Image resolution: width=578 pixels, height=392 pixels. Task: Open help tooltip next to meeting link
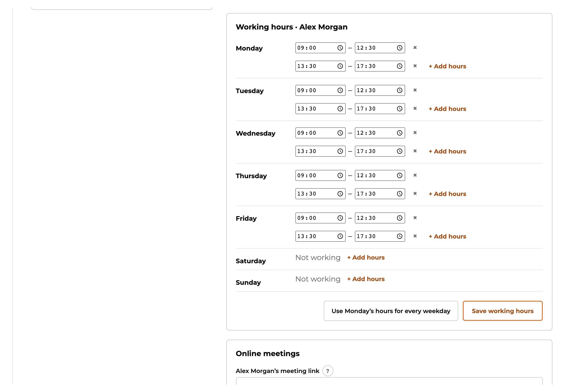point(328,371)
